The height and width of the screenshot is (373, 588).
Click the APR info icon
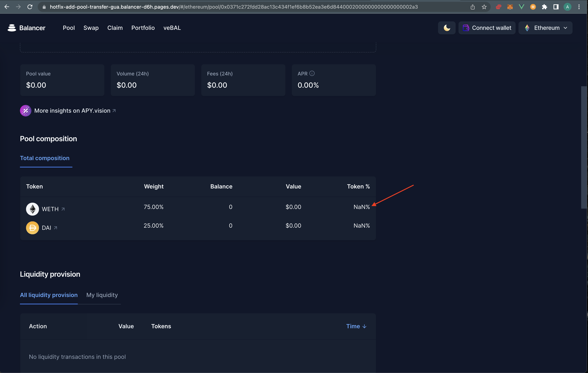312,73
